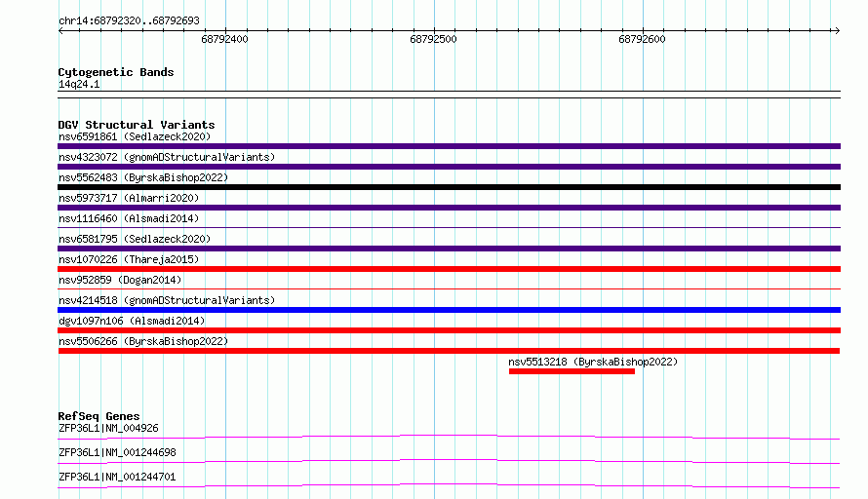Open variant nsv5513218 (ByrskaBishop2022) label
Viewport: 868px width, 499px height.
(593, 362)
